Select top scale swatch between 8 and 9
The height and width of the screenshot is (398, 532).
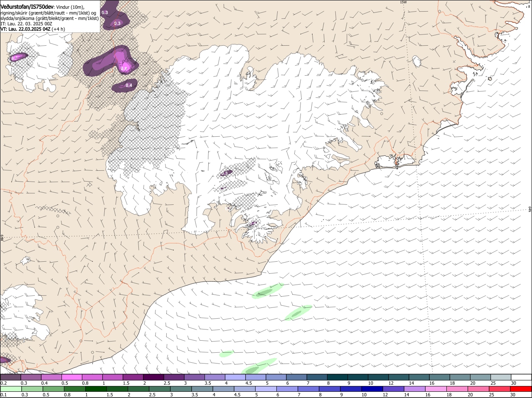coord(337,377)
